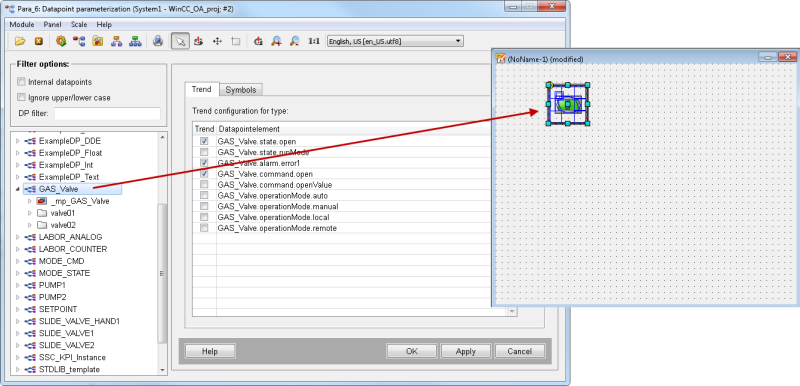800x386 pixels.
Task: Enable the Internal datapoints checkbox
Action: click(x=21, y=82)
